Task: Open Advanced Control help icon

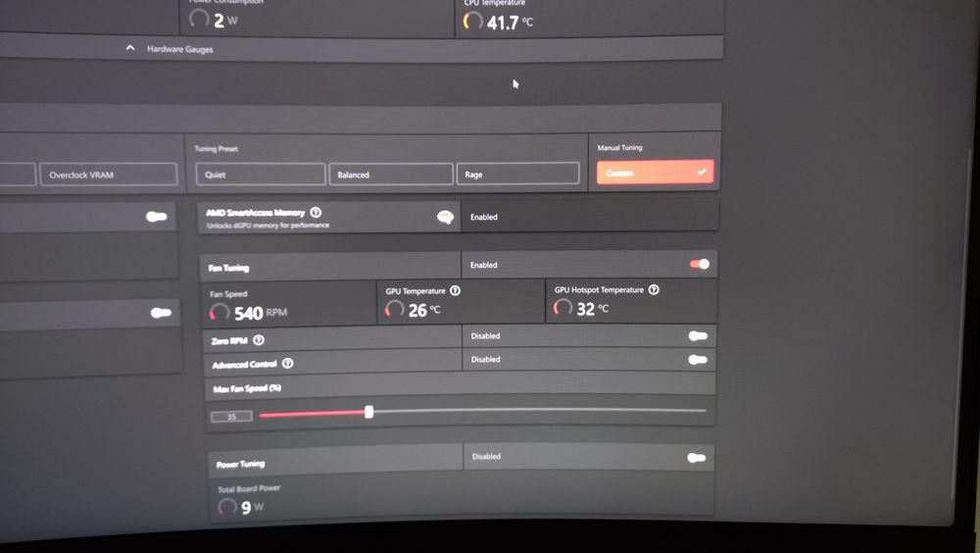Action: [x=287, y=363]
